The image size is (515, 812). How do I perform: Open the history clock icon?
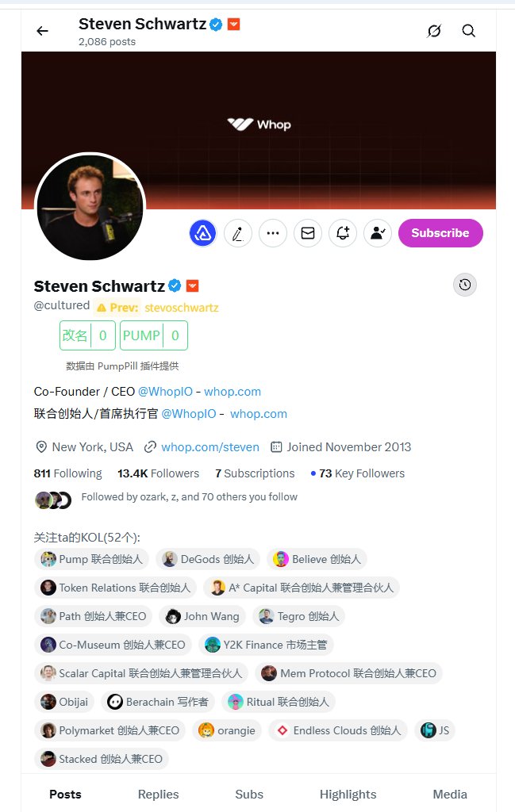465,285
